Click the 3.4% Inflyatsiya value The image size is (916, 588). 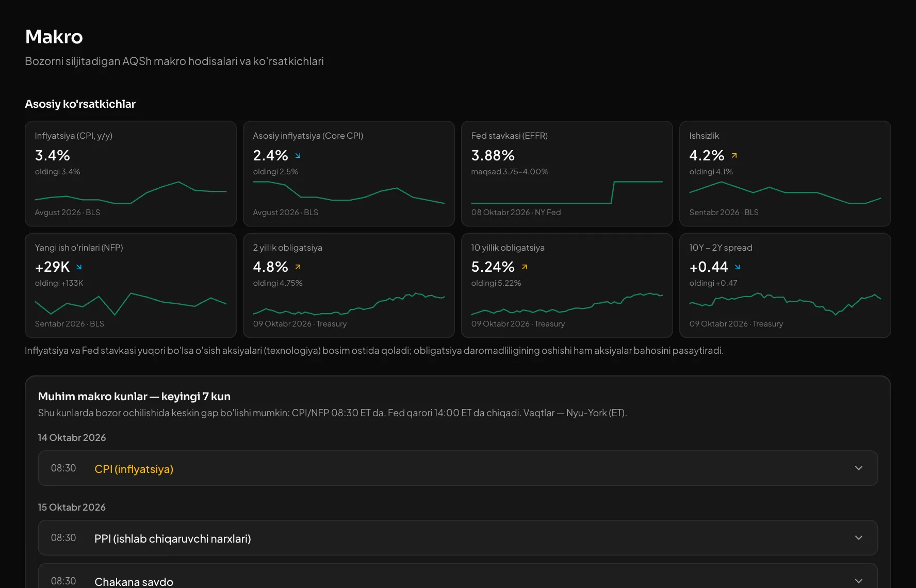click(52, 155)
